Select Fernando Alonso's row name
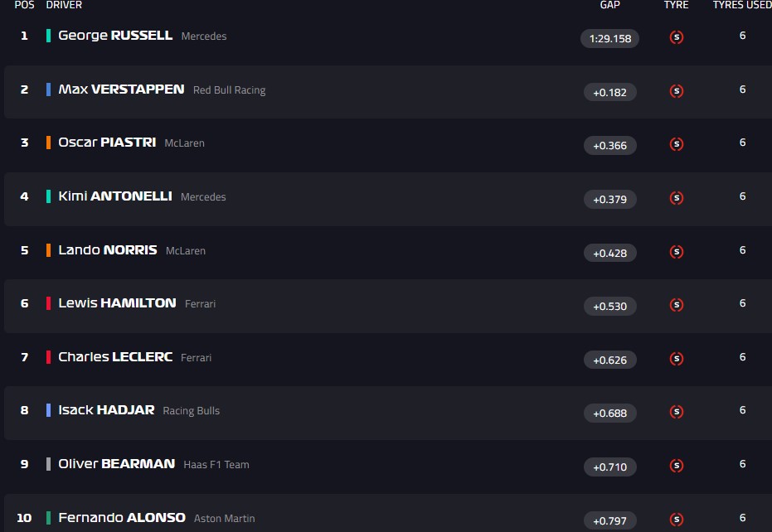Screen dimensions: 772x532 pos(122,518)
